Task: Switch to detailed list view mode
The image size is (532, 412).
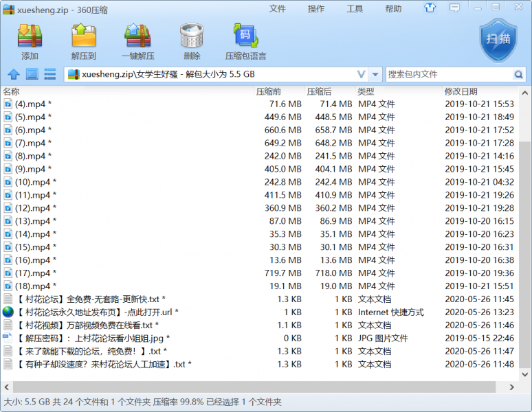Action: pos(50,74)
